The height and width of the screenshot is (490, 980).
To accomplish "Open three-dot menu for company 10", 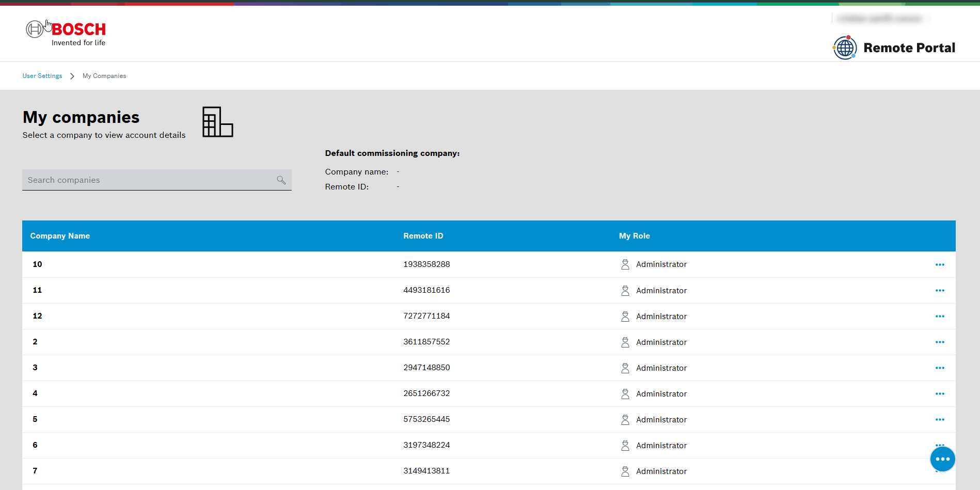I will pyautogui.click(x=940, y=264).
